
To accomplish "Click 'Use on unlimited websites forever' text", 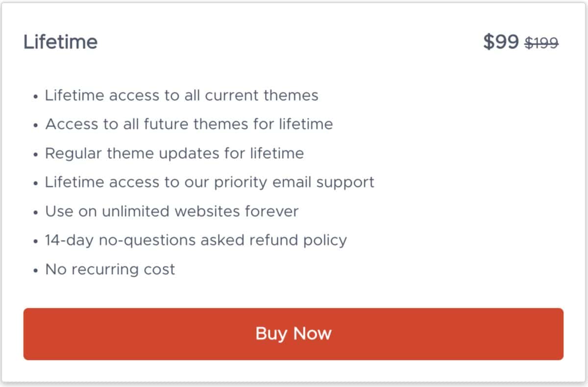I will 171,211.
